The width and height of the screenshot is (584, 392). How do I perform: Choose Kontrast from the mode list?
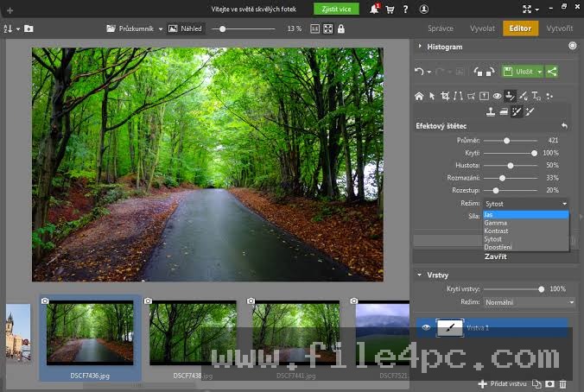[x=525, y=231]
